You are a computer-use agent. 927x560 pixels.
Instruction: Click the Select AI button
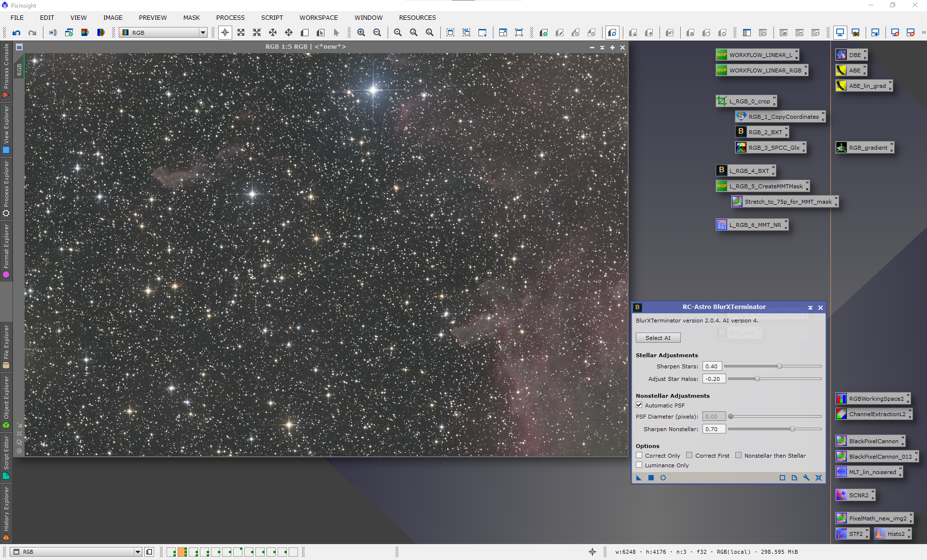658,338
